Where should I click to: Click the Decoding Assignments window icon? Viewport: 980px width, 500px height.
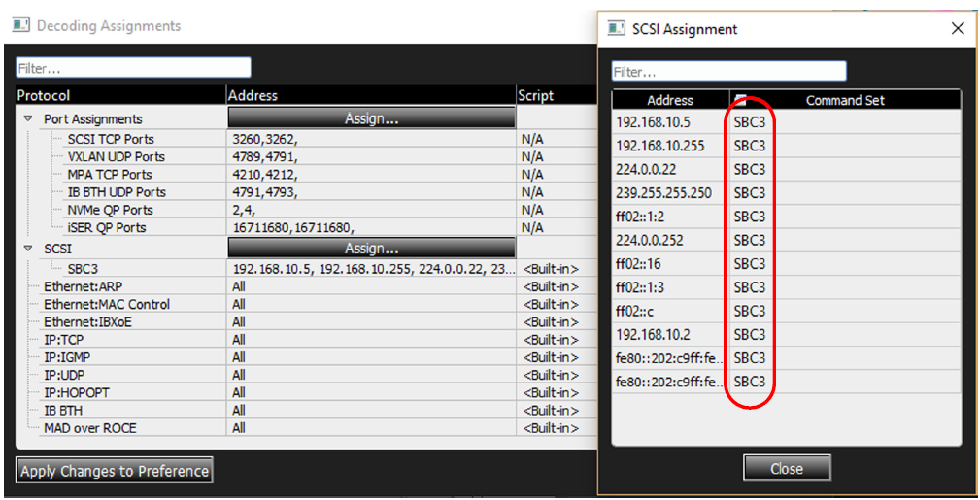20,25
